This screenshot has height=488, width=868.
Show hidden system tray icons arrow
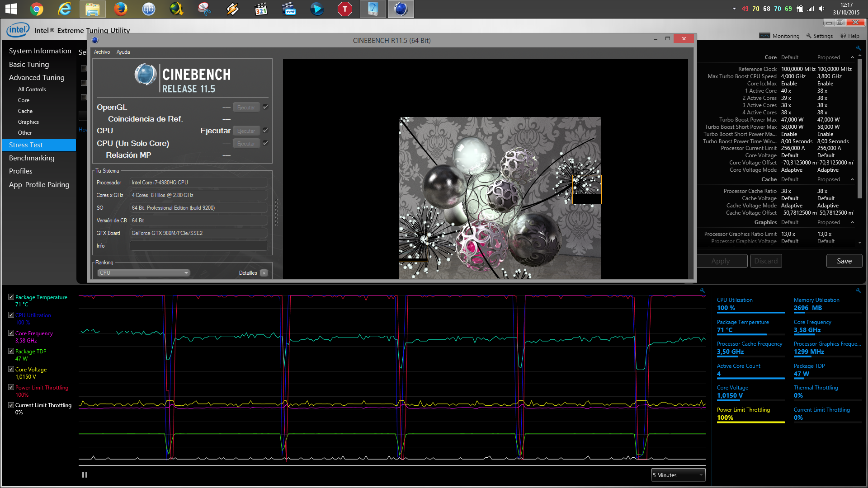coord(734,9)
